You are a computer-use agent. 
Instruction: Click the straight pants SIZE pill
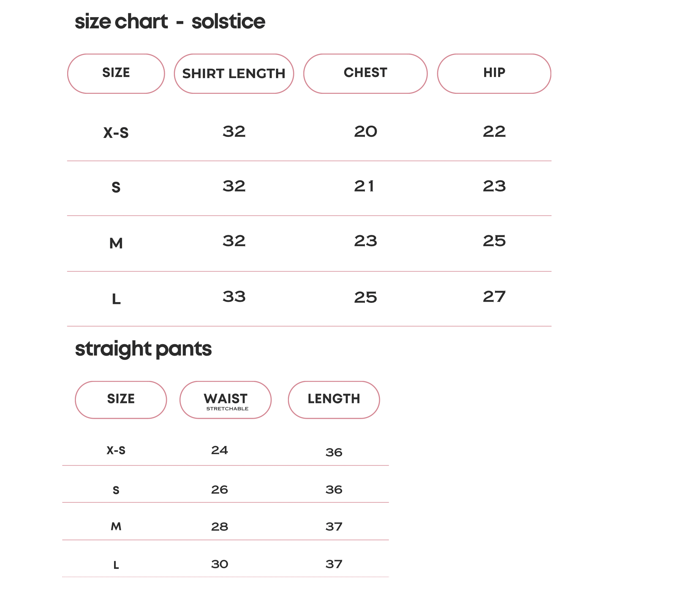coord(121,400)
